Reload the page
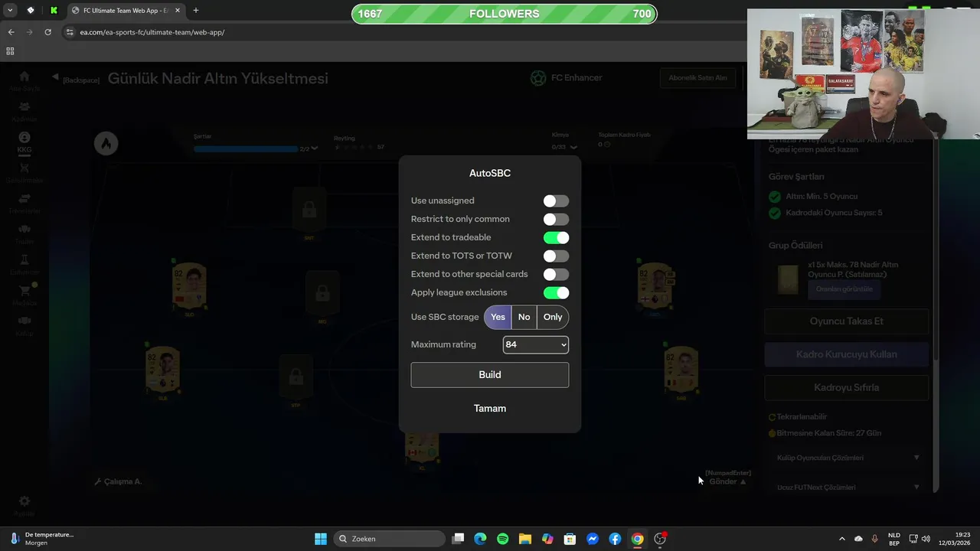This screenshot has height=551, width=980. coord(47,32)
